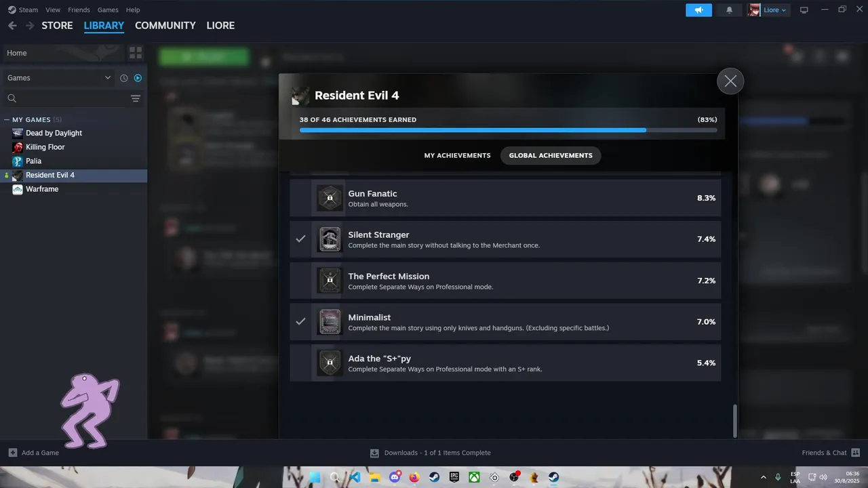This screenshot has width=868, height=488.
Task: Click Add a Game
Action: 33,453
